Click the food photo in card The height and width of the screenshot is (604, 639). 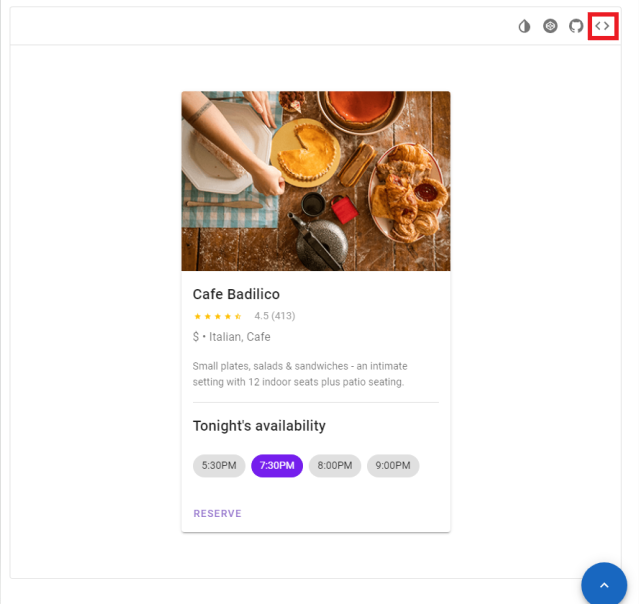316,181
